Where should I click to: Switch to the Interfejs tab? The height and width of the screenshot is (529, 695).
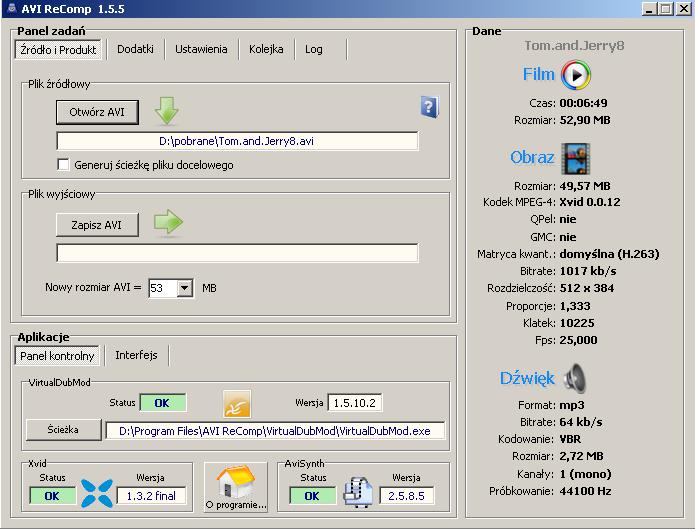137,355
